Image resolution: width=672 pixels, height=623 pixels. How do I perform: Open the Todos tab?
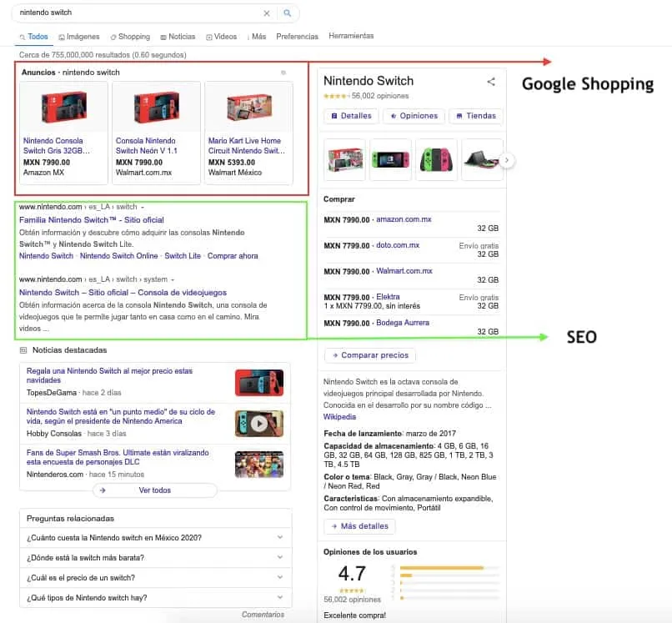click(x=33, y=37)
